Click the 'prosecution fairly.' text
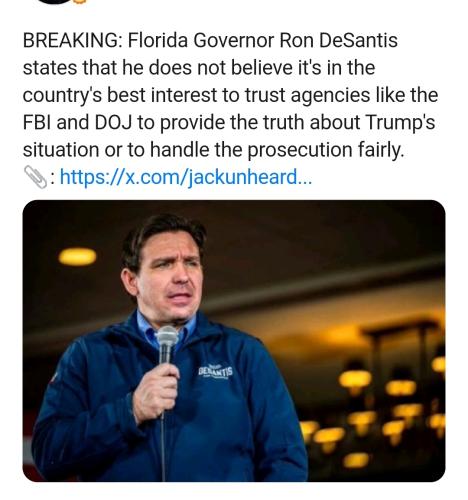This screenshot has height=500, width=468. [x=325, y=150]
